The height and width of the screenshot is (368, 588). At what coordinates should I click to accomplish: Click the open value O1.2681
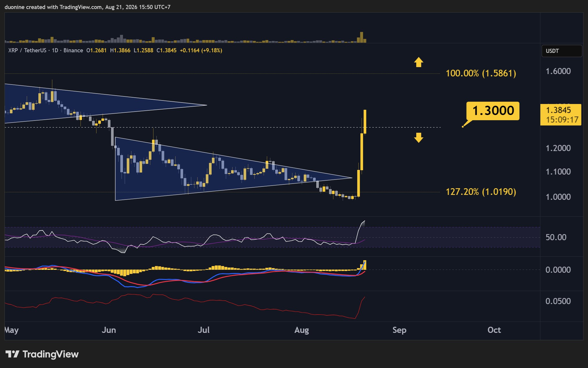click(96, 50)
